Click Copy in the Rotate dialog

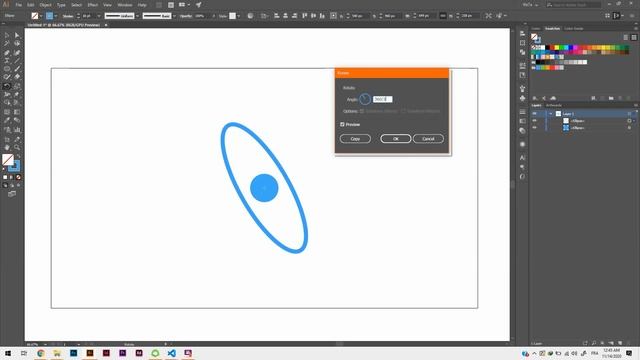click(x=355, y=139)
